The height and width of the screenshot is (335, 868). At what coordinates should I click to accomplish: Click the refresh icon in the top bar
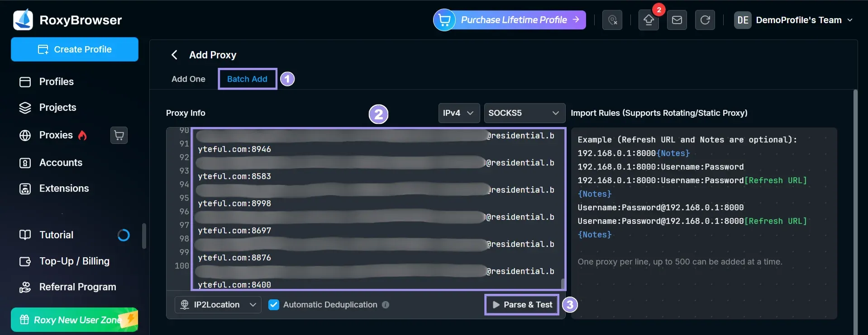click(705, 20)
